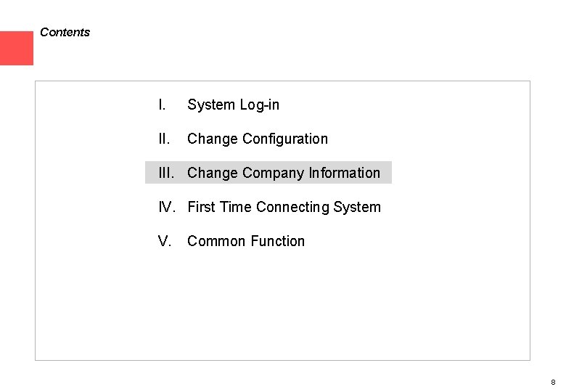This screenshot has height=392, width=566.
Task: Jump to "First Time Connecting System"
Action: pyautogui.click(x=283, y=207)
